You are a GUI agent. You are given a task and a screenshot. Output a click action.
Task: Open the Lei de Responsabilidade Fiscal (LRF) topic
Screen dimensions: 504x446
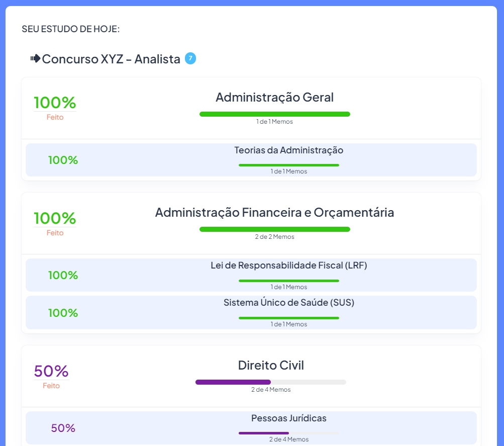click(x=288, y=265)
